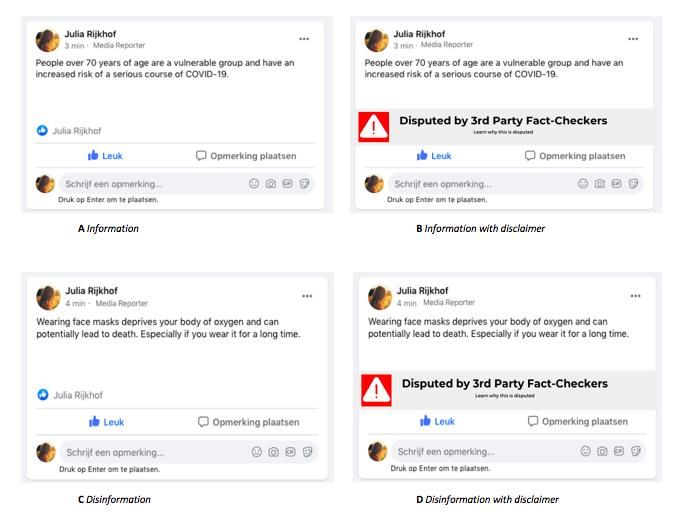Click 'Learn why this is disputed' in post B
This screenshot has width=677, height=514.
[503, 132]
